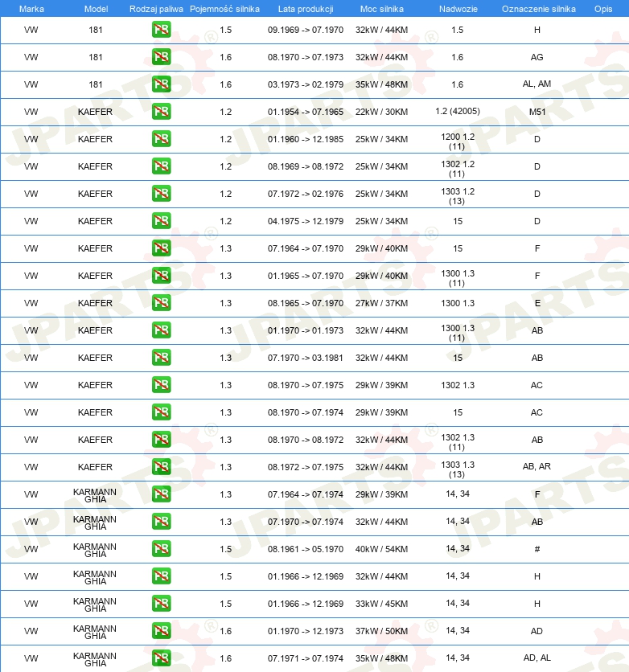Select the engine code cell 'AG'

pos(536,57)
